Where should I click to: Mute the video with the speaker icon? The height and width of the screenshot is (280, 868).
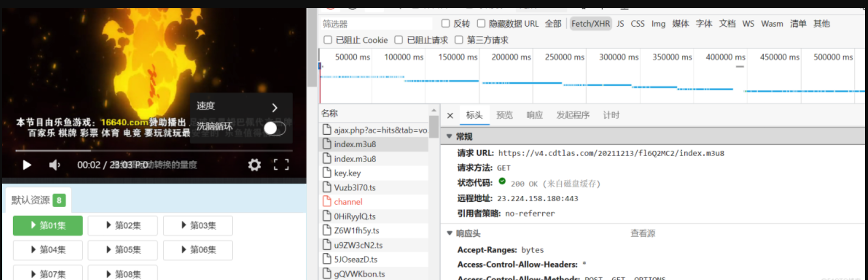point(54,165)
